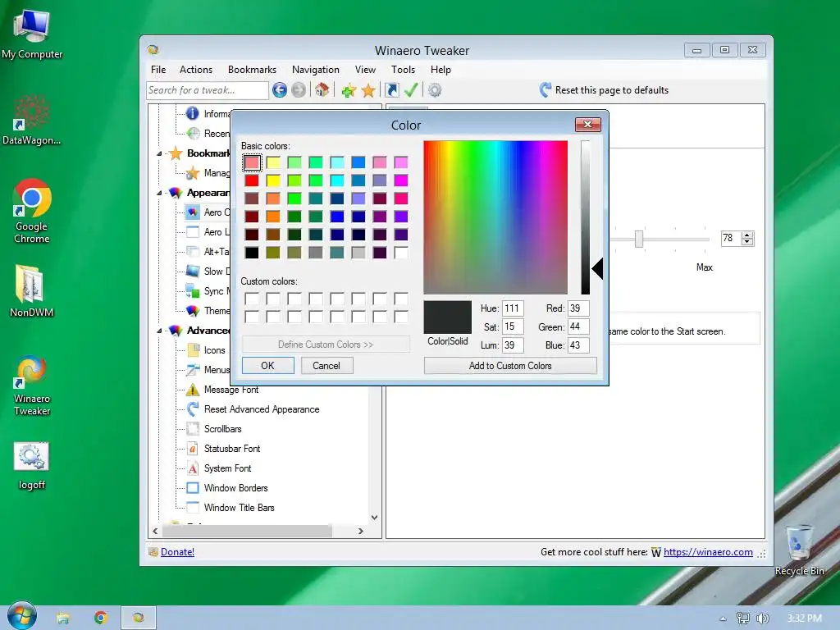Select the Statusbar Font tree item
Screen dimensions: 840x630
232,449
